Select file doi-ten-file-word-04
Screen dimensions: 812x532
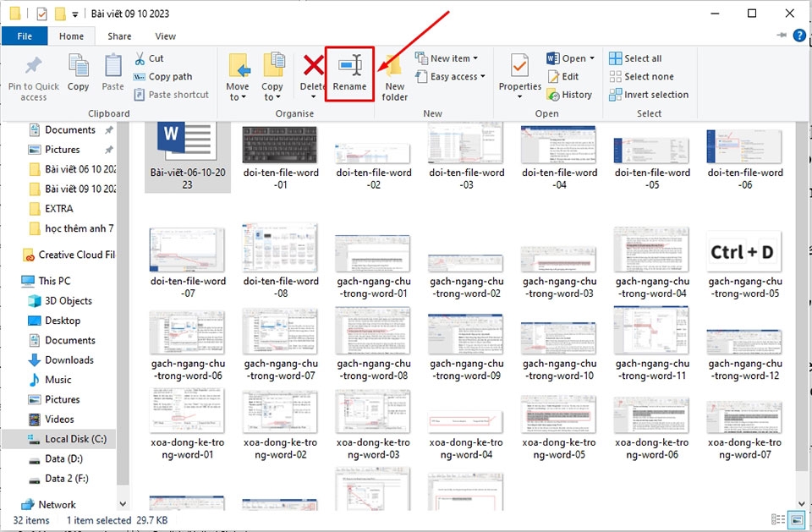(559, 158)
